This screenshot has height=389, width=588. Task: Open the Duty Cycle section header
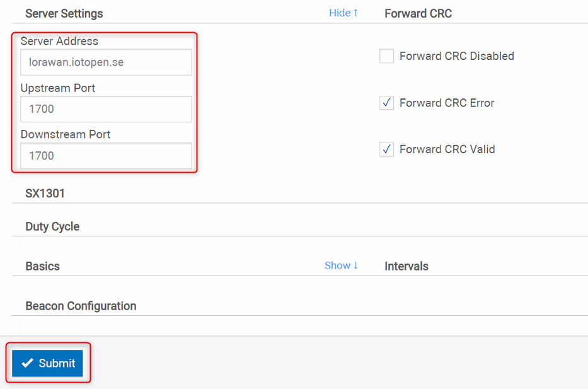(52, 226)
